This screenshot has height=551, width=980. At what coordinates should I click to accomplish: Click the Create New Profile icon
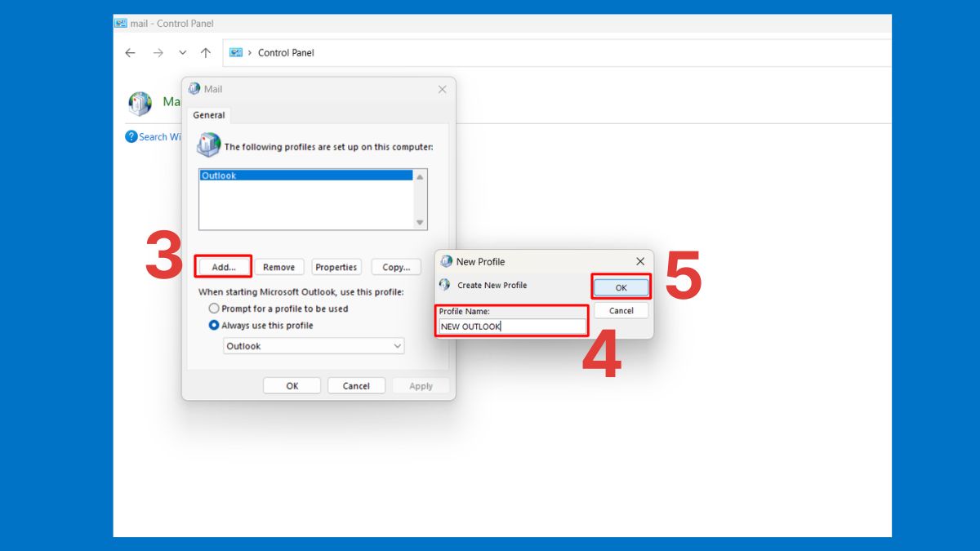[x=444, y=285]
